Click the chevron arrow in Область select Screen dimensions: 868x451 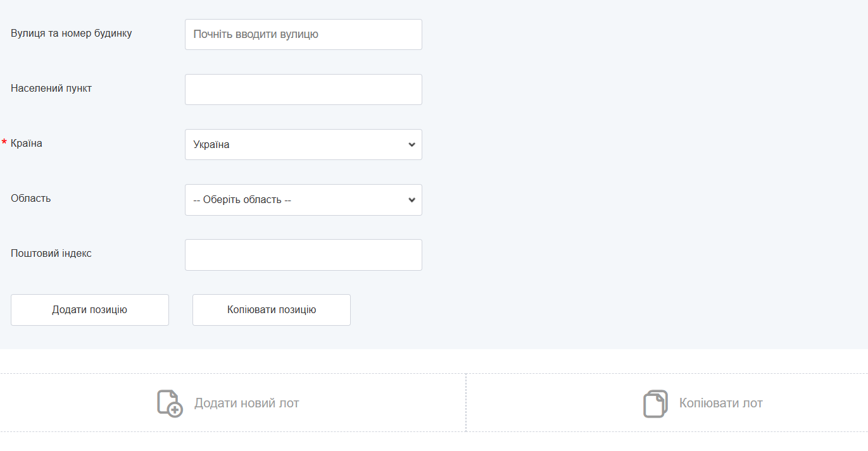coord(412,200)
